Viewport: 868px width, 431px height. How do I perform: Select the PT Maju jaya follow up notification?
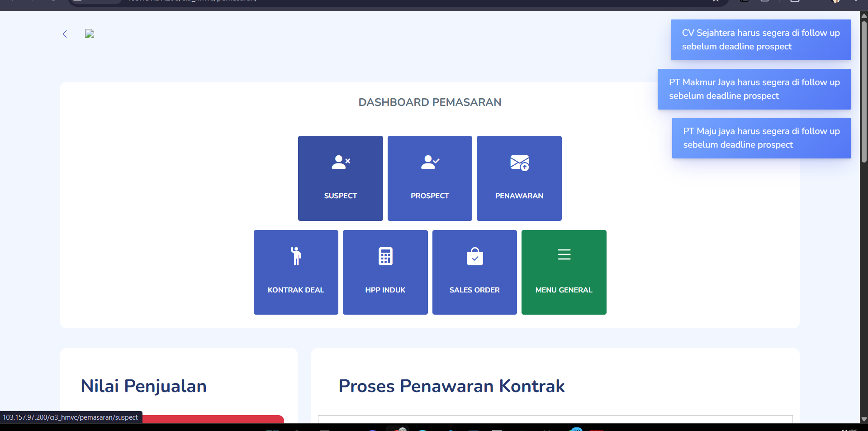(x=761, y=138)
